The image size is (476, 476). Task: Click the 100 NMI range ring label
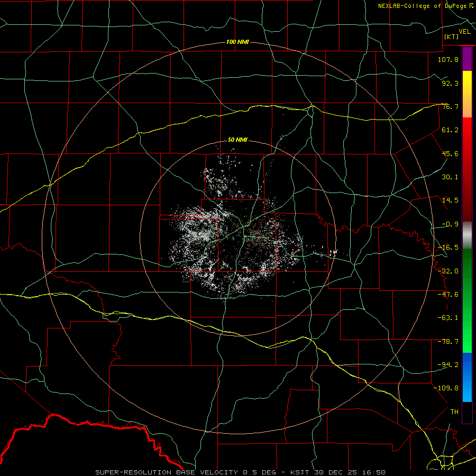(x=237, y=42)
